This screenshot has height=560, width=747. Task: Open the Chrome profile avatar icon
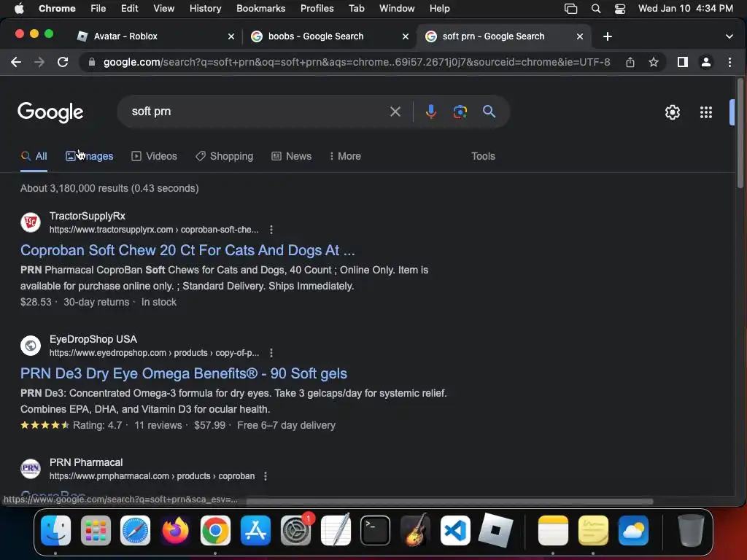tap(706, 62)
